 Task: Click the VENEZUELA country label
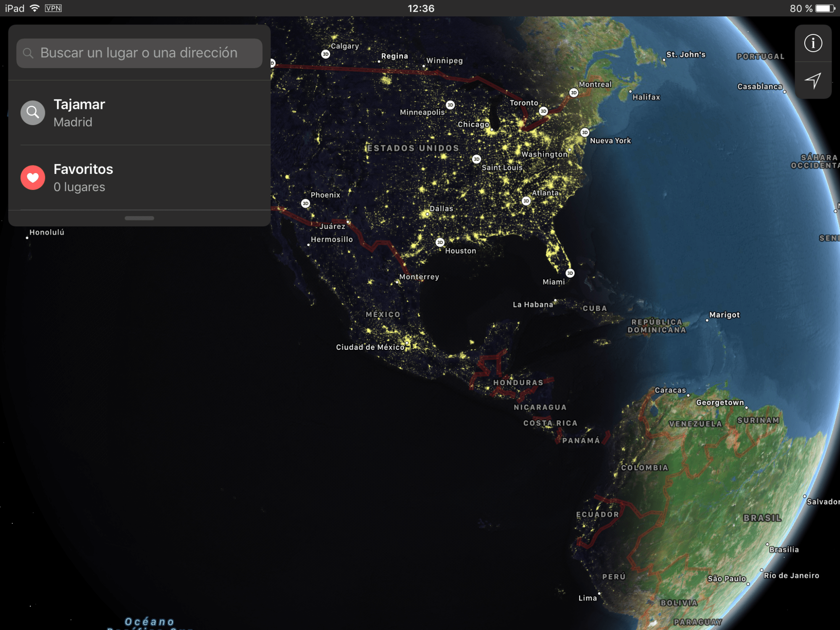(x=696, y=424)
